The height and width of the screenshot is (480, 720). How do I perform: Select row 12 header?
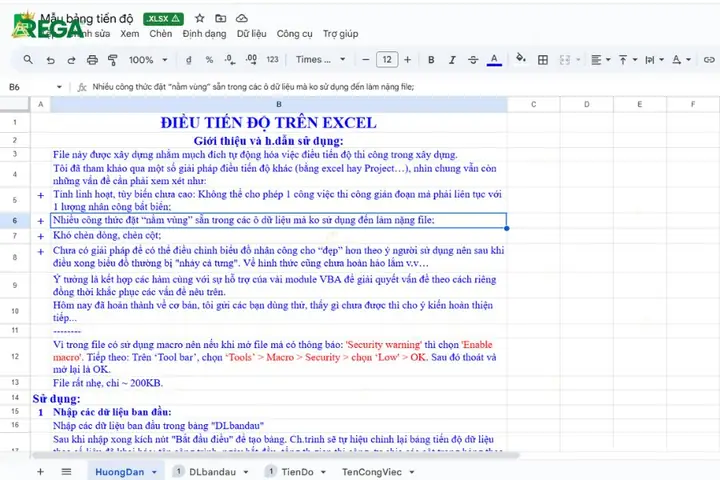pyautogui.click(x=15, y=356)
